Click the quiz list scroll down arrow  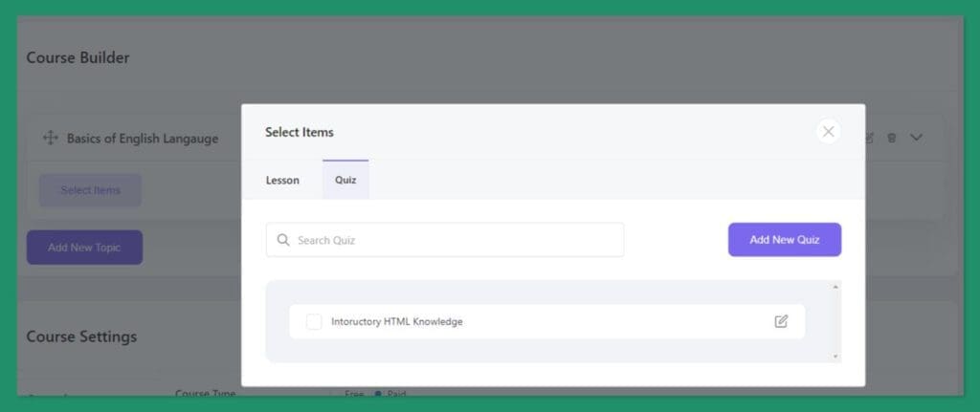(x=835, y=357)
